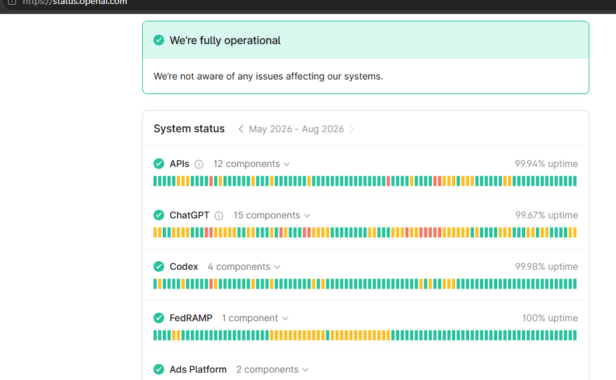Expand Codex 4 components list
Viewport: 616px width, 380px height.
244,267
